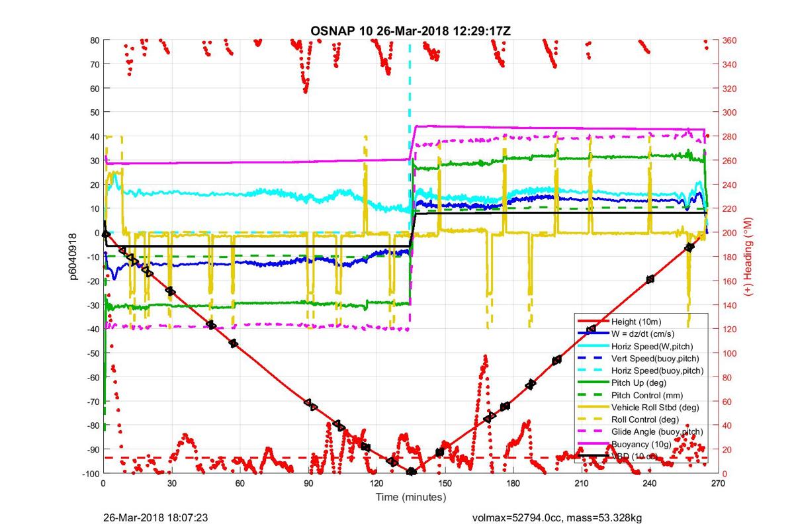
Task: Click the "Pitch Control (mm)" legend entry
Action: [646, 394]
